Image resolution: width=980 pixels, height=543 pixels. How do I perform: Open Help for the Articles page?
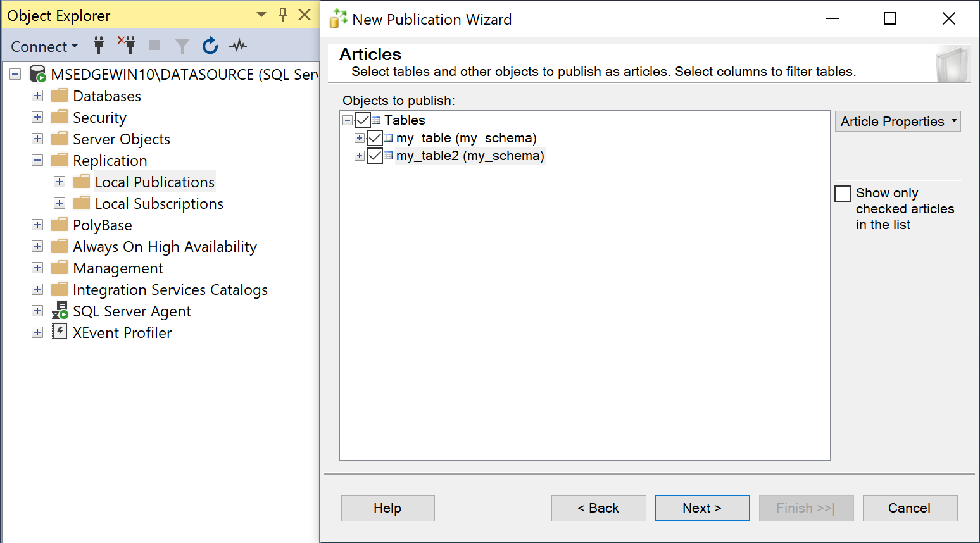(387, 508)
